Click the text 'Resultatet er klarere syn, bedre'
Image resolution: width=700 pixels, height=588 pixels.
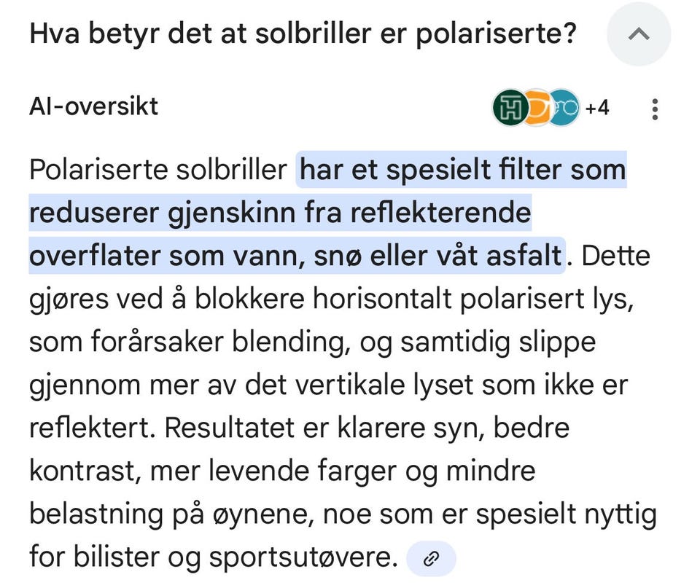click(367, 428)
